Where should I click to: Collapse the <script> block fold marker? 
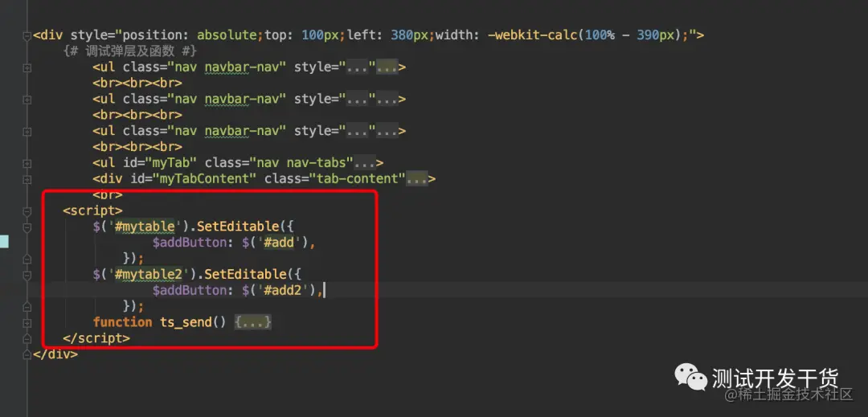click(27, 211)
